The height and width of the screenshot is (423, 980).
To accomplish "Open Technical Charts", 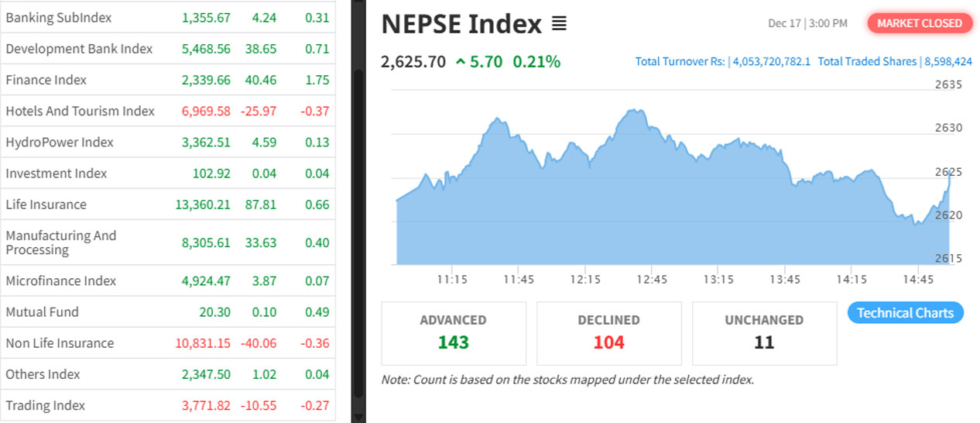I will pos(905,313).
